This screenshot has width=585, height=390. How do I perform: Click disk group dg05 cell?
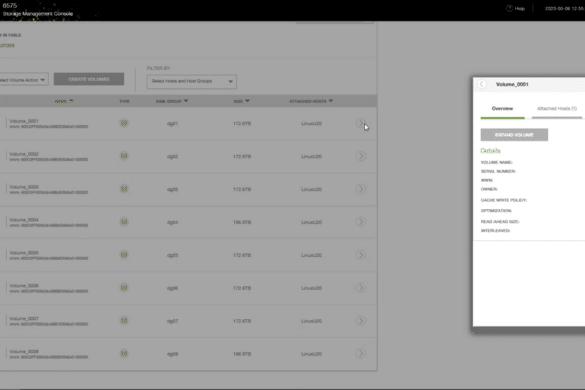172,255
